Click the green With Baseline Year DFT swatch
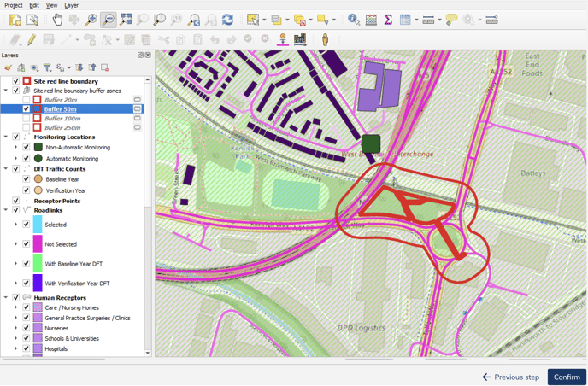Viewport: 588px width, 386px height. click(38, 264)
